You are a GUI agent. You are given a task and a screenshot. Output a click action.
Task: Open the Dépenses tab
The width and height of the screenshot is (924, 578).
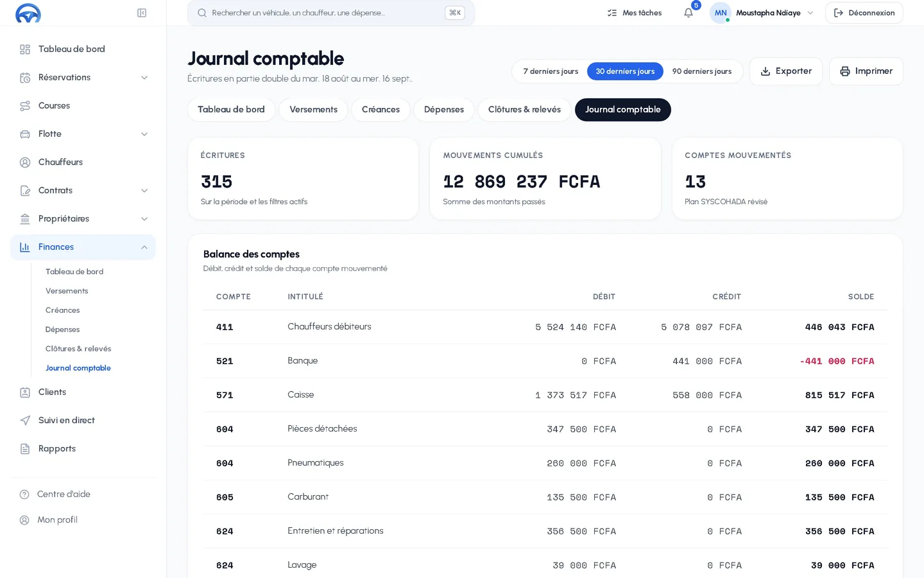point(444,110)
